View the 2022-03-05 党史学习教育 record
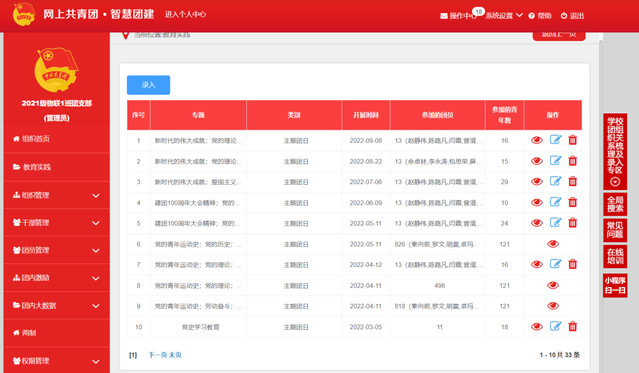This screenshot has width=639, height=373. pos(537,327)
